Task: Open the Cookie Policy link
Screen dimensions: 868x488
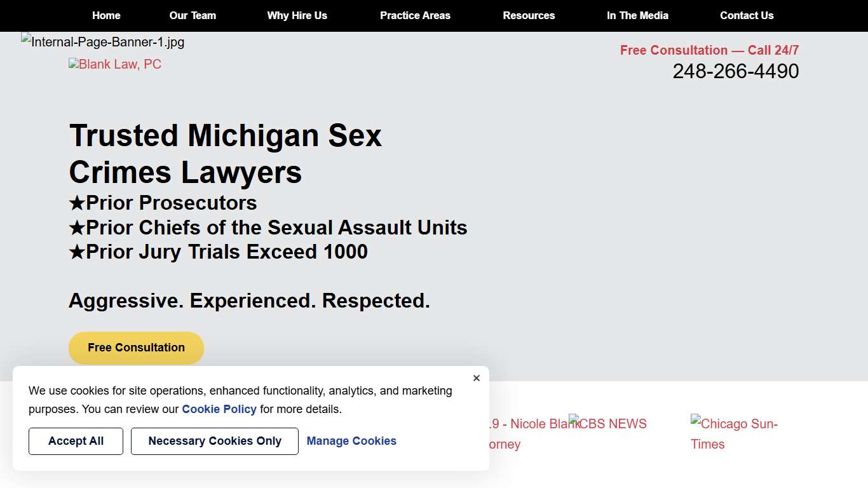Action: click(219, 409)
